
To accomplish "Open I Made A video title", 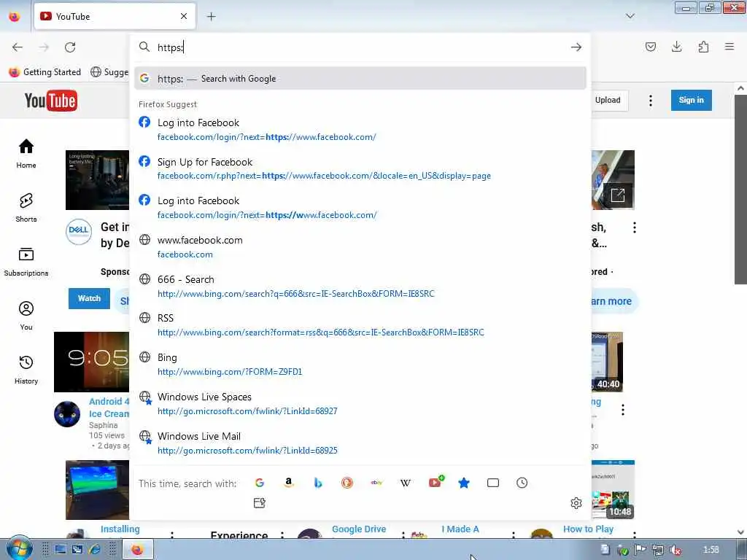I will pyautogui.click(x=460, y=529).
